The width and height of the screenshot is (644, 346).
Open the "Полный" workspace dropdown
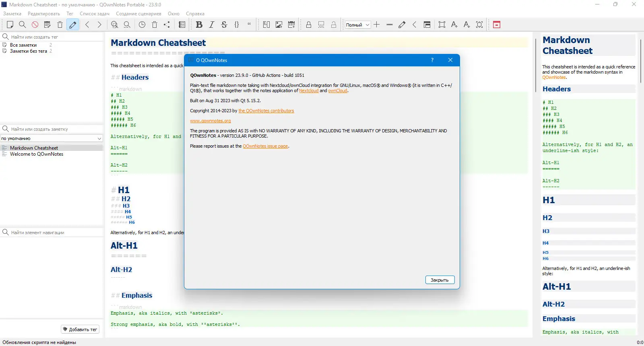357,25
